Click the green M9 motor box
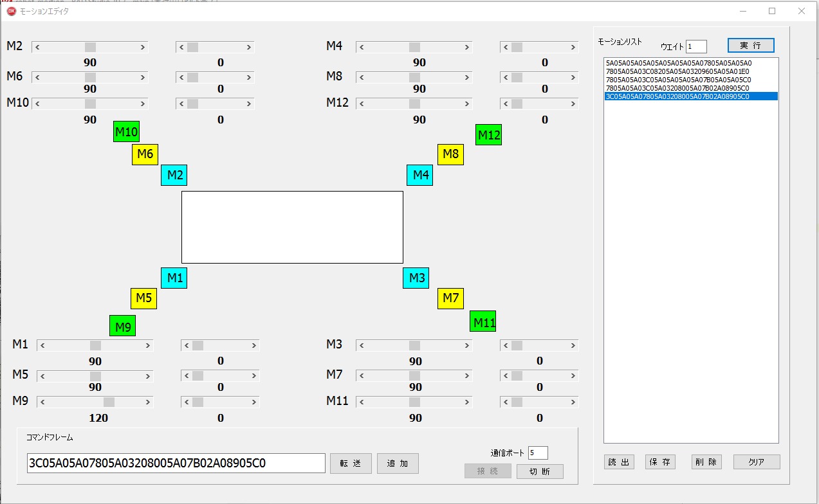 122,327
